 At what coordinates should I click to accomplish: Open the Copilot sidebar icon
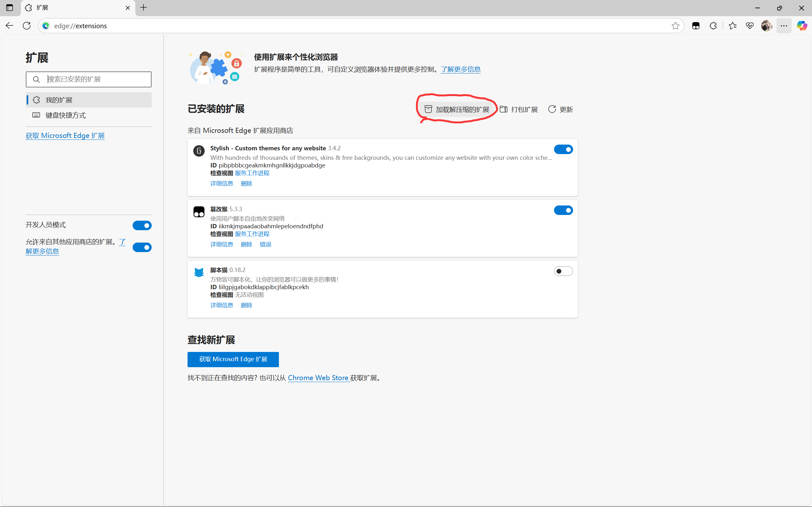[802, 26]
